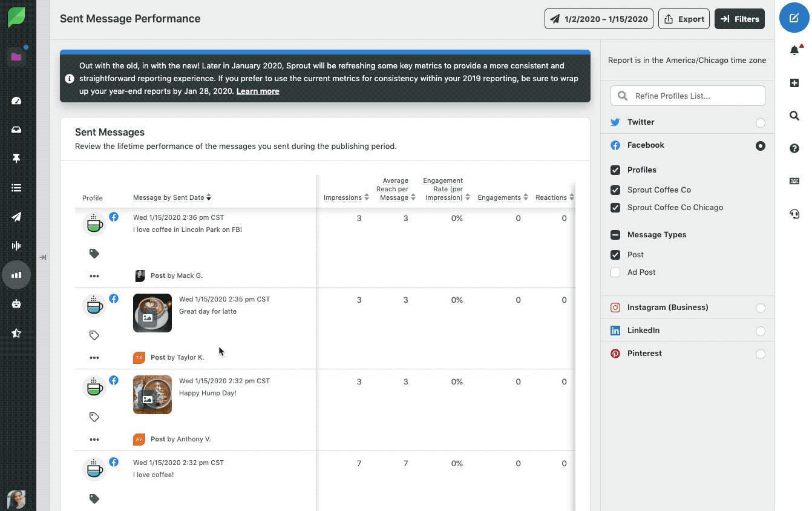Select the LinkedIn radio button
The width and height of the screenshot is (812, 511).
click(x=761, y=331)
